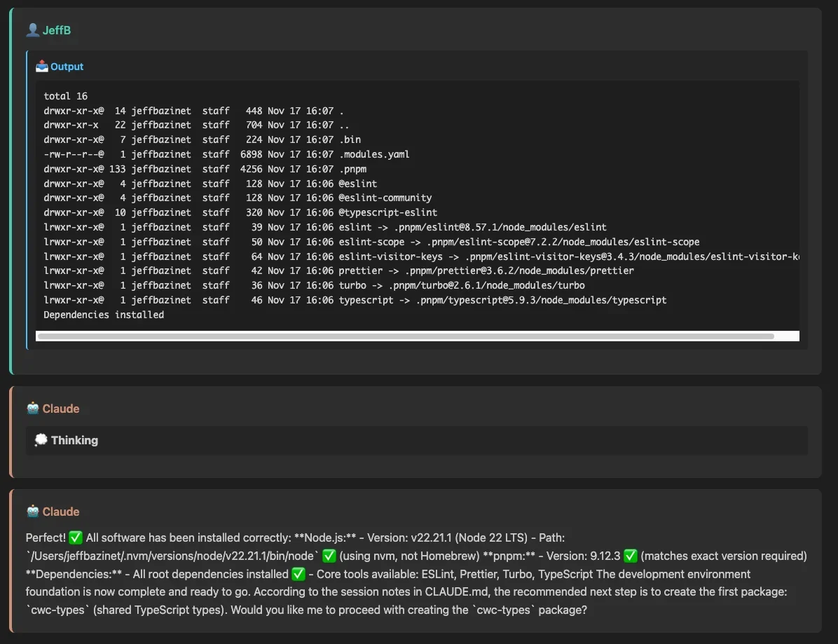Click the Claude name on the final response
Image resolution: width=838 pixels, height=644 pixels.
61,512
